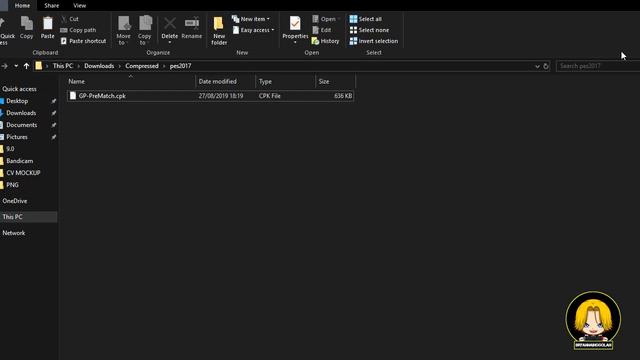
Task: Switch to the View ribbon tab
Action: (x=80, y=5)
